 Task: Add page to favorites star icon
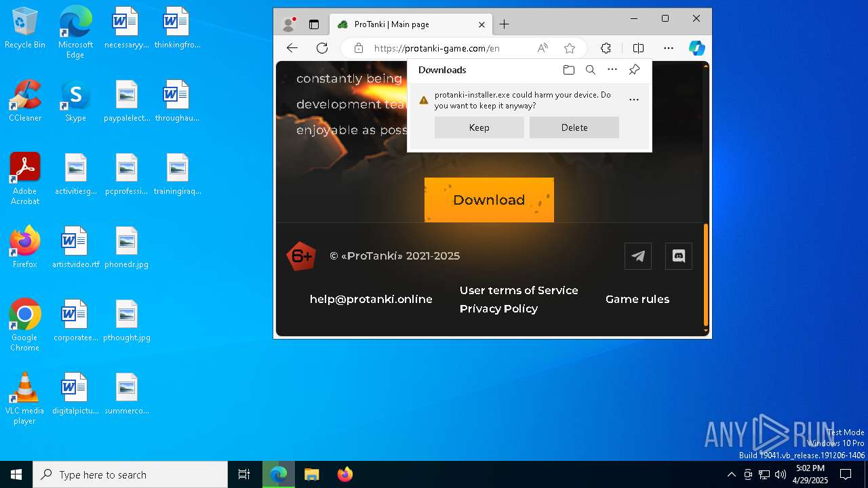[x=570, y=48]
